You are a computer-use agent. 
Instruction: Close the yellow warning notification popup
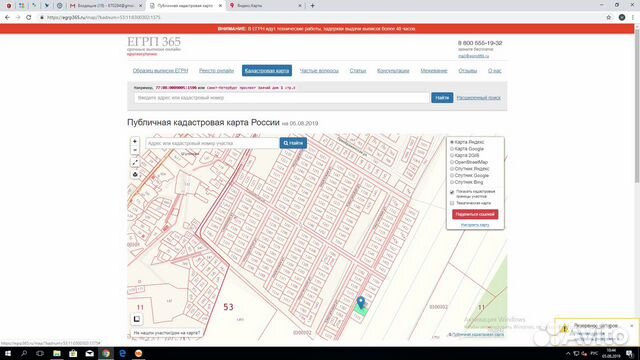point(632,326)
